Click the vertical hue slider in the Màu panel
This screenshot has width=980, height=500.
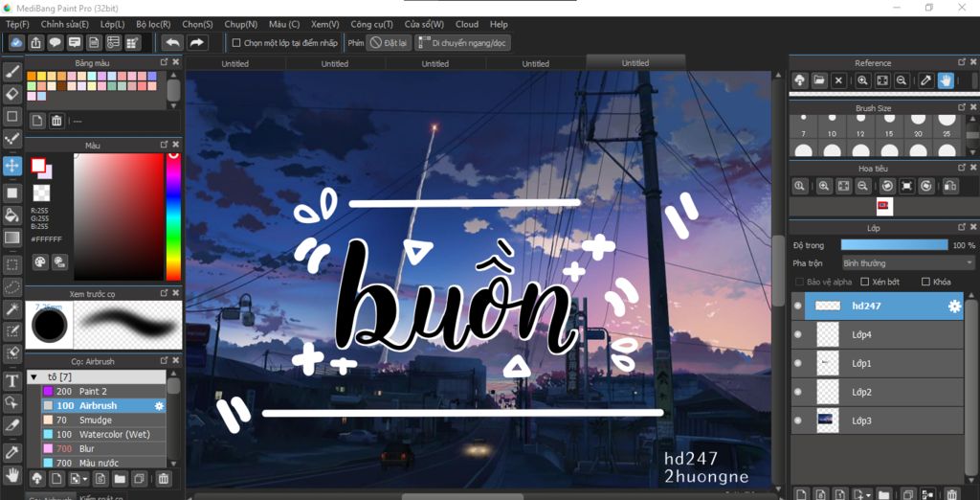point(173,216)
